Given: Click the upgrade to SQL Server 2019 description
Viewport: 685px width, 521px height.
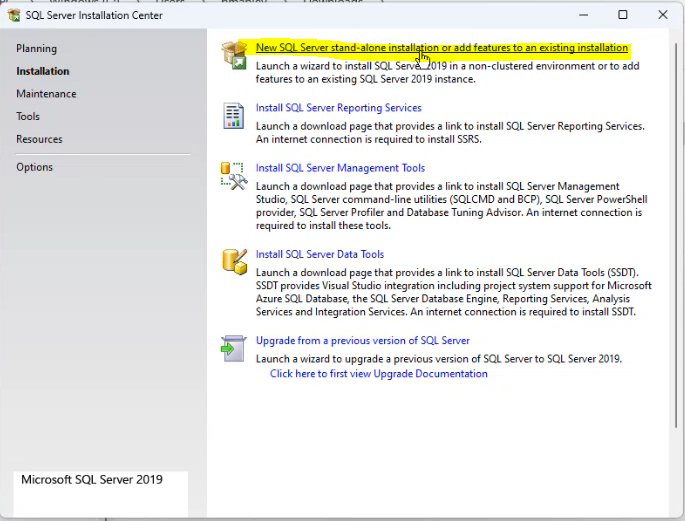Looking at the screenshot, I should click(x=439, y=359).
